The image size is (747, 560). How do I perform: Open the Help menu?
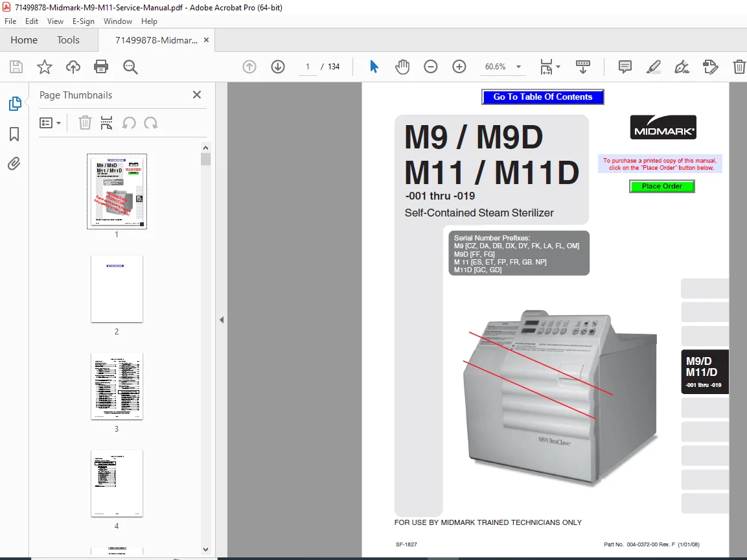tap(149, 21)
